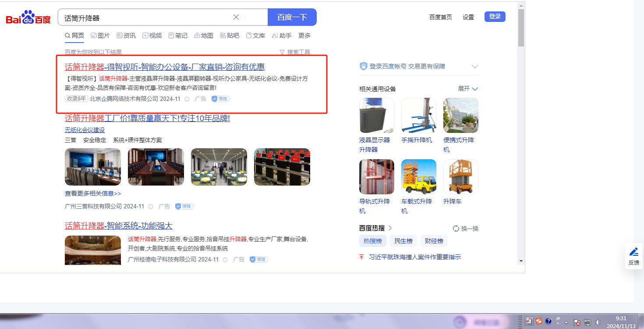The image size is (644, 329).
Task: Expand dropdown arrow beside 广州三誉科技有限公司 2024-11
Action: pyautogui.click(x=151, y=207)
